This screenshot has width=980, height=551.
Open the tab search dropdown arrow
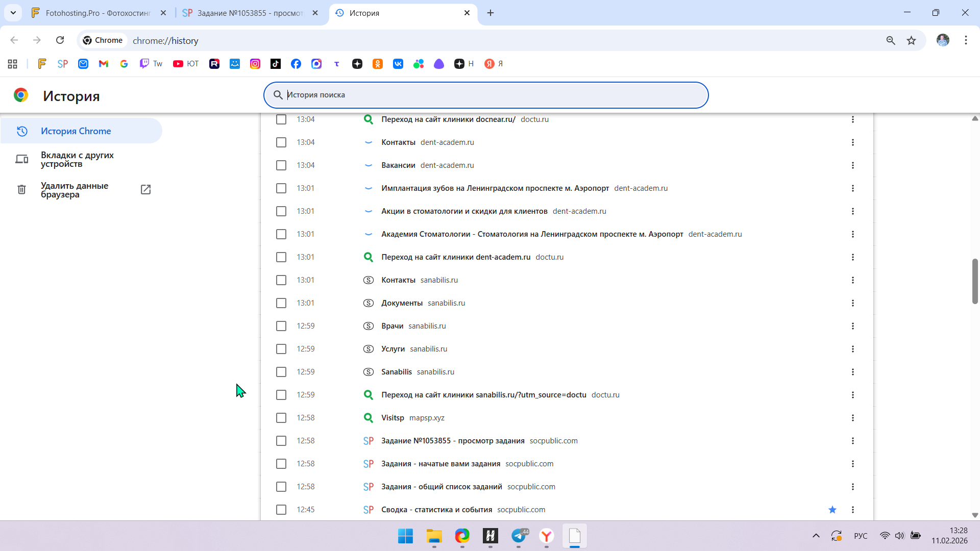[x=13, y=13]
